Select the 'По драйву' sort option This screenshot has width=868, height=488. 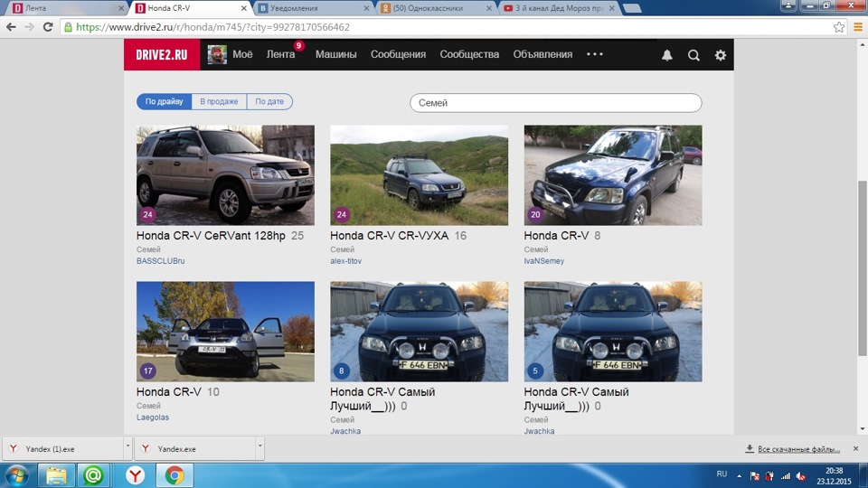[165, 102]
